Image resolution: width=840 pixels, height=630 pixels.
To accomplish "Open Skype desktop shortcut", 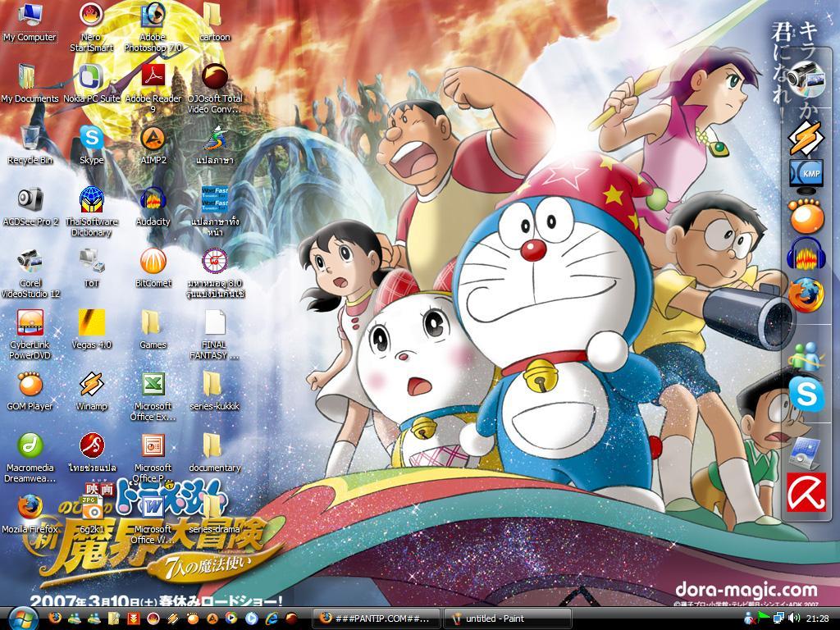I will [x=92, y=145].
